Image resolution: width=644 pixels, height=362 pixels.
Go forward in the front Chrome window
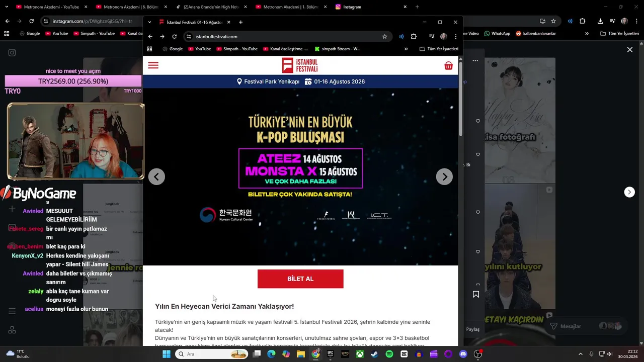pos(162,37)
